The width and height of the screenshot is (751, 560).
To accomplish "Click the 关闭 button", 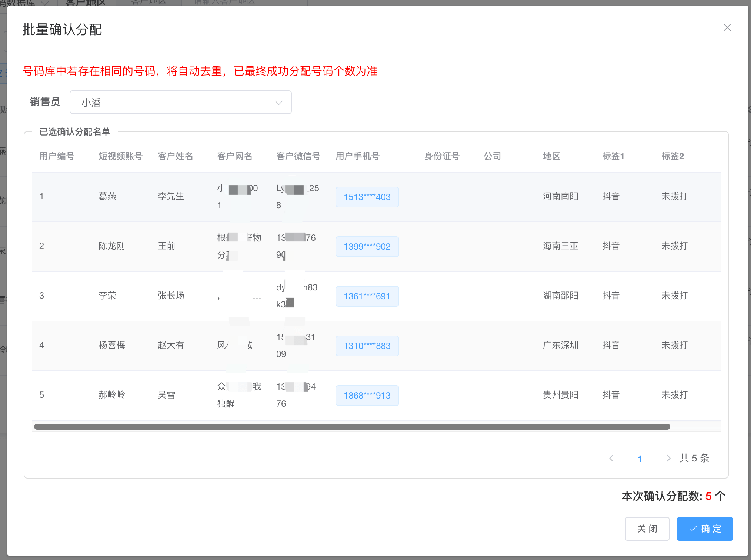I will 647,529.
